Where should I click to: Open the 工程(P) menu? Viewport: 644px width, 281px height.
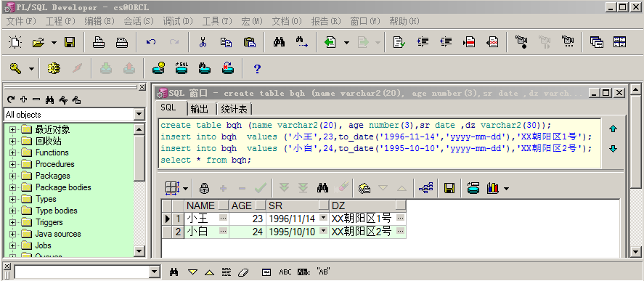(x=60, y=21)
